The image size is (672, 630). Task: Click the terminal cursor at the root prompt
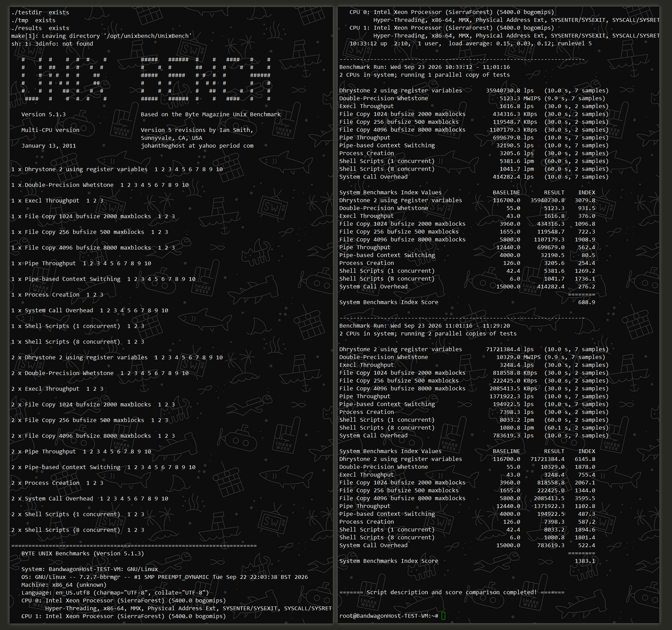click(443, 616)
